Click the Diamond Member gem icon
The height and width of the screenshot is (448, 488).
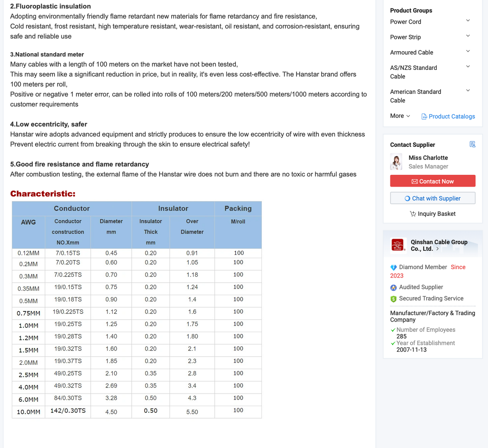point(394,267)
